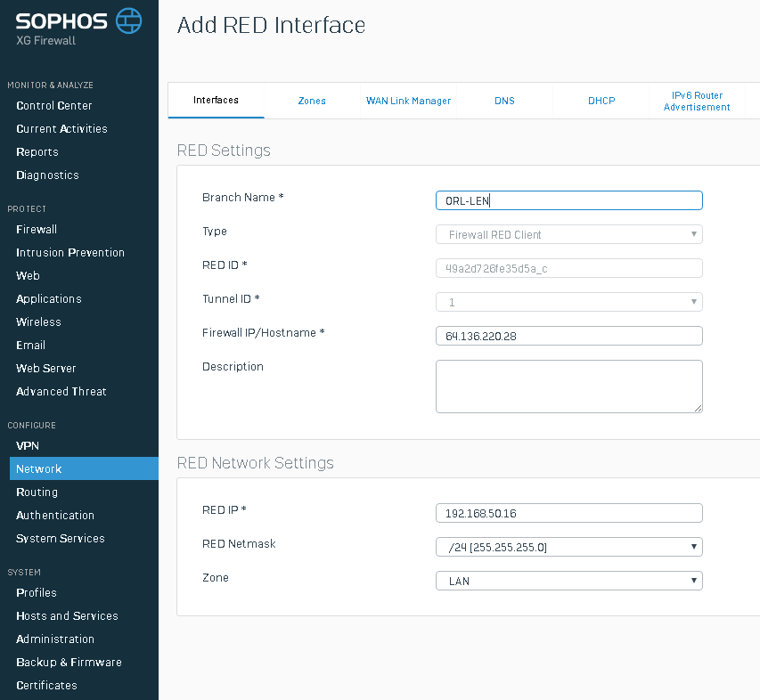Click the Branch Name input field
The width and height of the screenshot is (760, 700).
point(569,200)
